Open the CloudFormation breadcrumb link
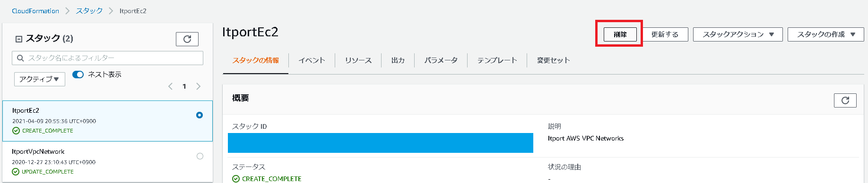Image resolution: width=868 pixels, height=183 pixels. 35,11
